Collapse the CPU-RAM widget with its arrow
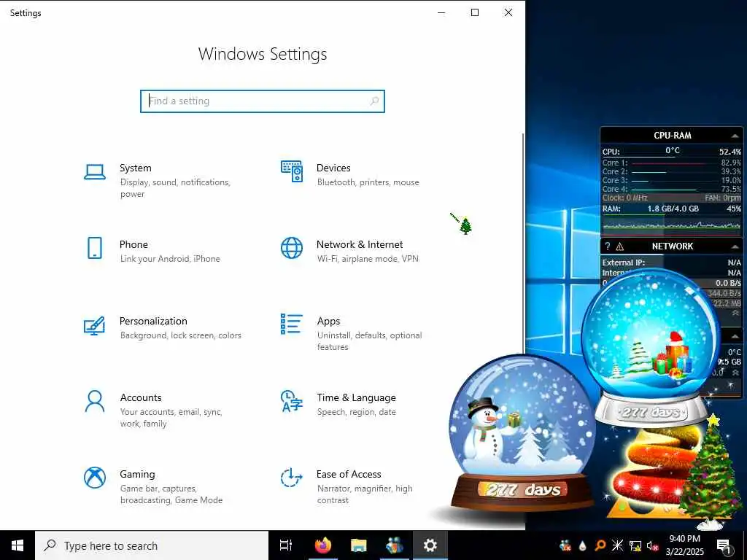The image size is (747, 560). [x=735, y=136]
